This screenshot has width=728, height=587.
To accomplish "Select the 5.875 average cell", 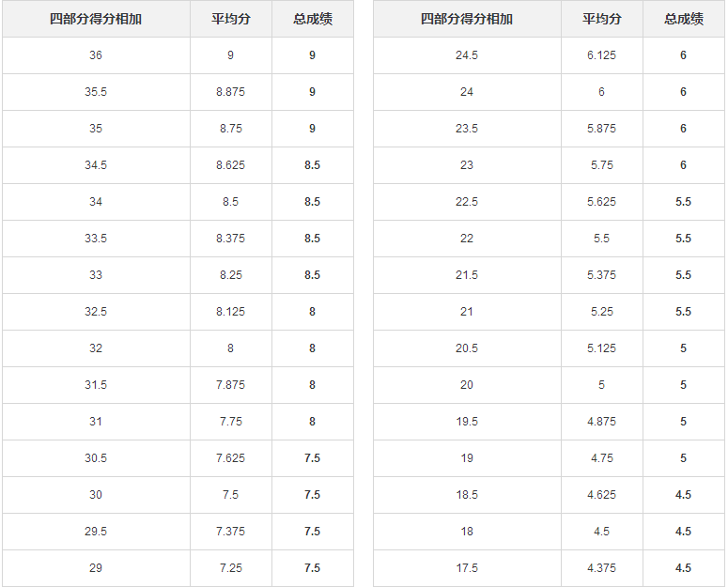I will click(x=601, y=129).
